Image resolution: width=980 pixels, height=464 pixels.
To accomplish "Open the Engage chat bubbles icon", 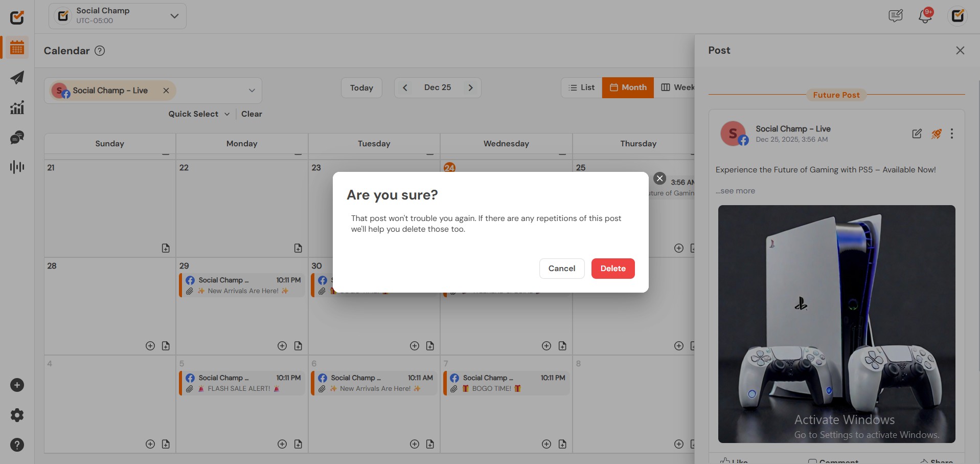I will 17,137.
